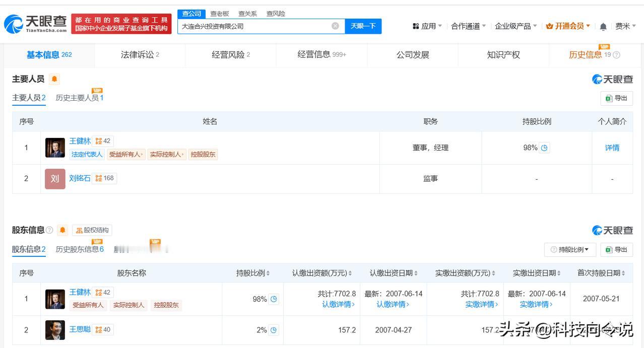Select 历史股东信息 6 sub-tab

(80, 249)
